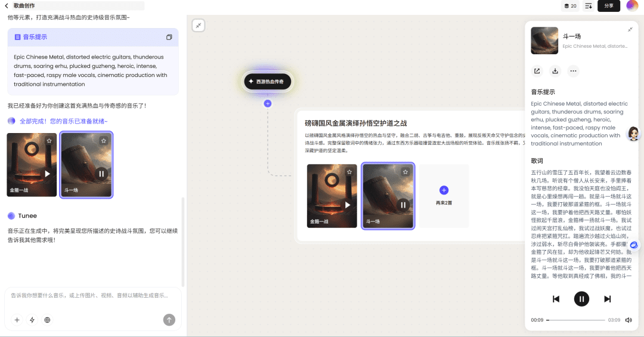Click the lightning bolt icon in chat input
This screenshot has height=337, width=644.
pos(32,320)
